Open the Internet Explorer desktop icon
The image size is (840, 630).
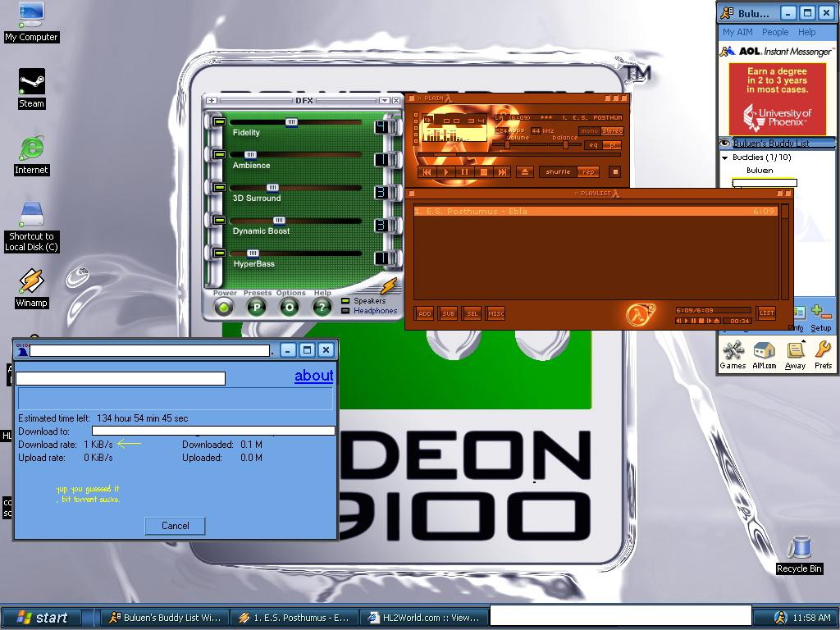[31, 155]
